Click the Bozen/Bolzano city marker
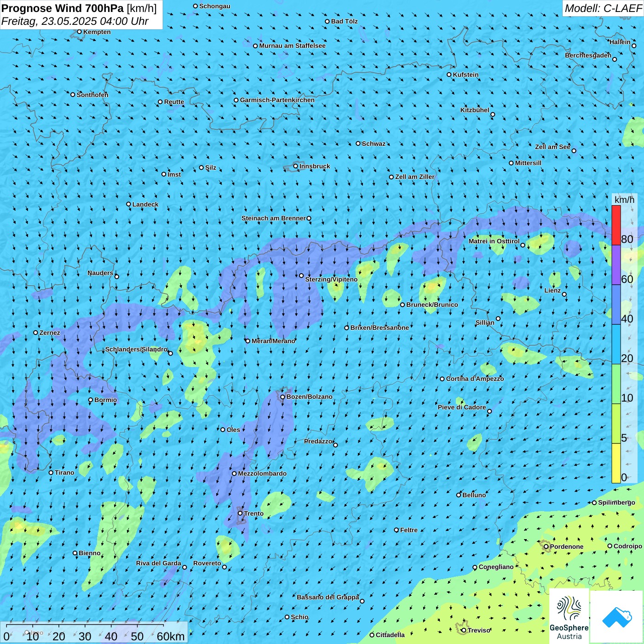The image size is (644, 644). pos(283,397)
